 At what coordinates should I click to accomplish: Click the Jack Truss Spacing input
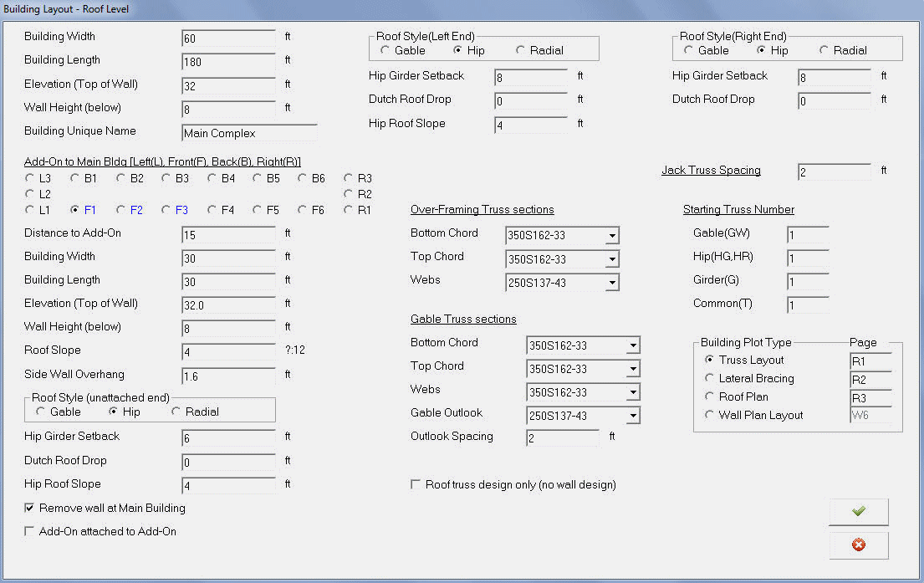click(x=833, y=171)
